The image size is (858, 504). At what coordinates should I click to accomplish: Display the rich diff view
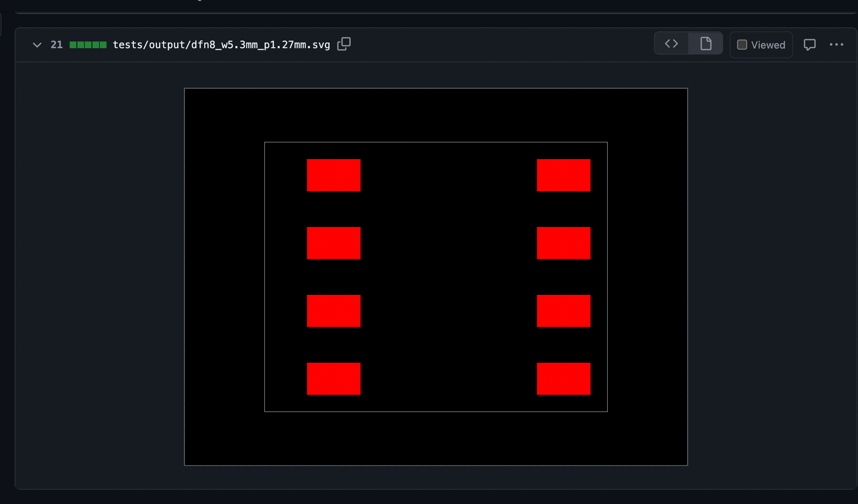pos(706,44)
